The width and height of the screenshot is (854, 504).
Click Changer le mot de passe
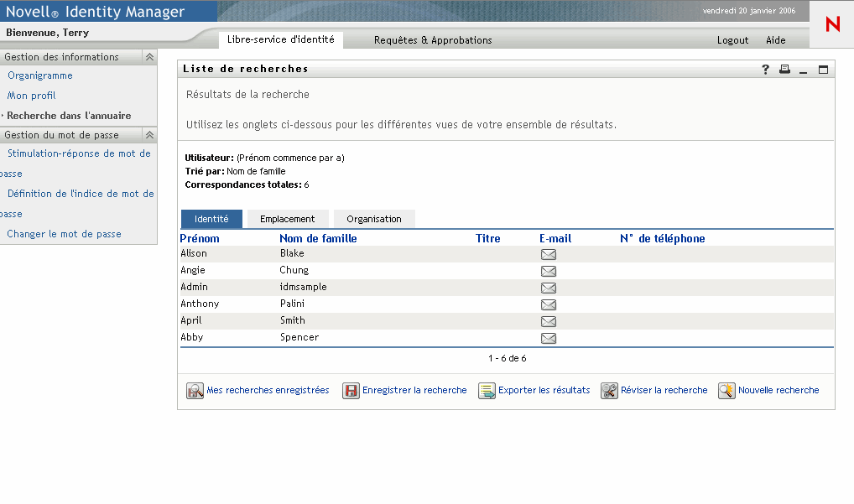(64, 234)
